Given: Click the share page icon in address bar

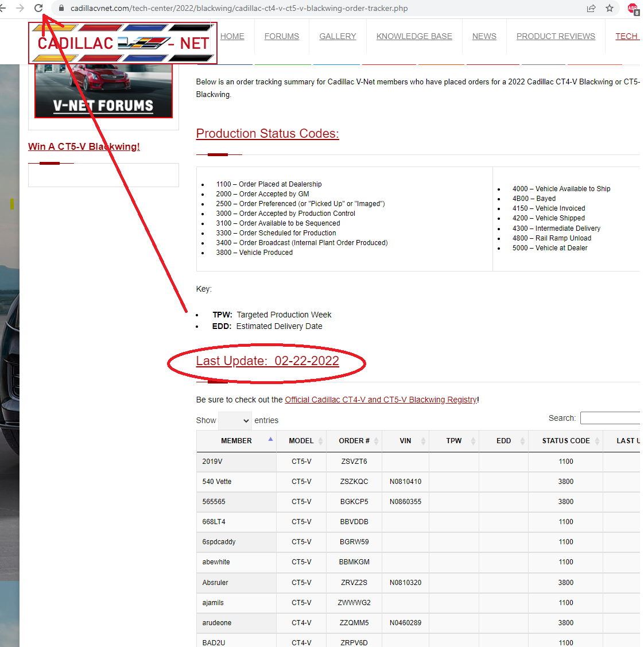Looking at the screenshot, I should (x=591, y=8).
